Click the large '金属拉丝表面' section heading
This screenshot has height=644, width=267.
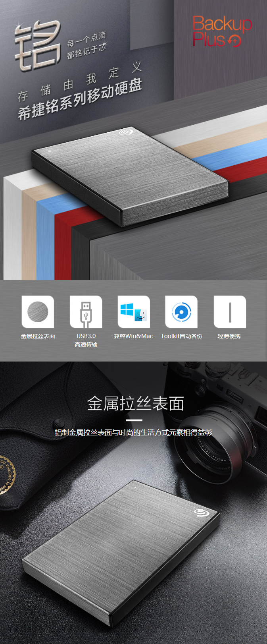(136, 403)
